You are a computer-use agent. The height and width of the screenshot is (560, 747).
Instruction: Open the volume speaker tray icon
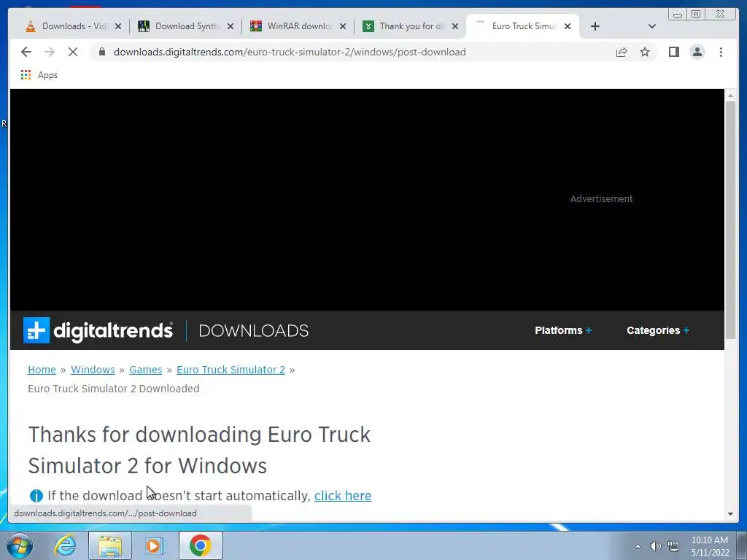[x=656, y=546]
